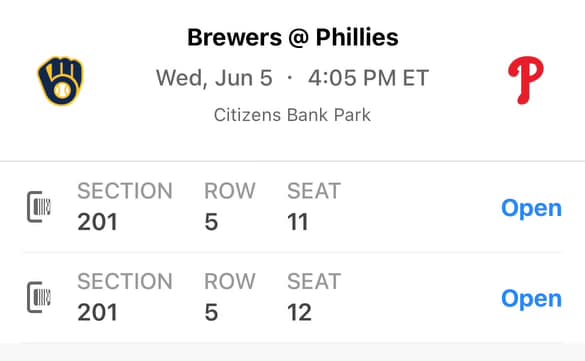
Task: Tap barcode ticket icon for seat 11
Action: point(39,207)
